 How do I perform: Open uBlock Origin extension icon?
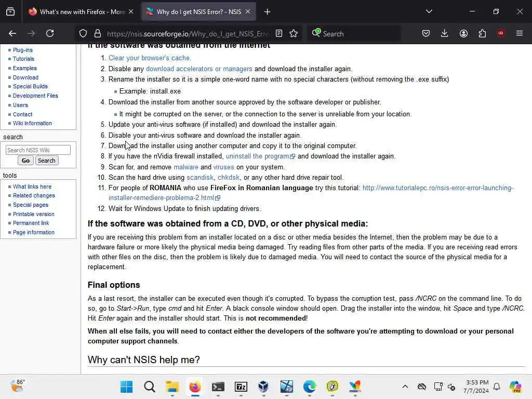pos(500,33)
